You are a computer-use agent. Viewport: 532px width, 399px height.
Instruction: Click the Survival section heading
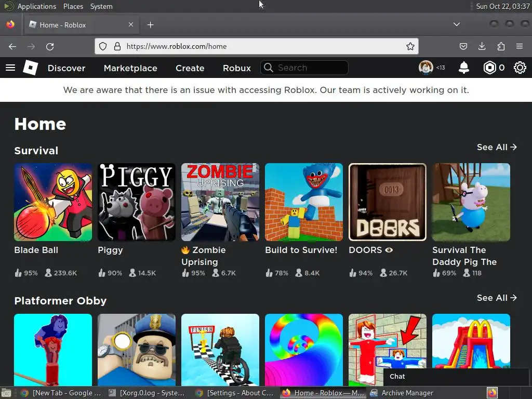[x=36, y=151]
